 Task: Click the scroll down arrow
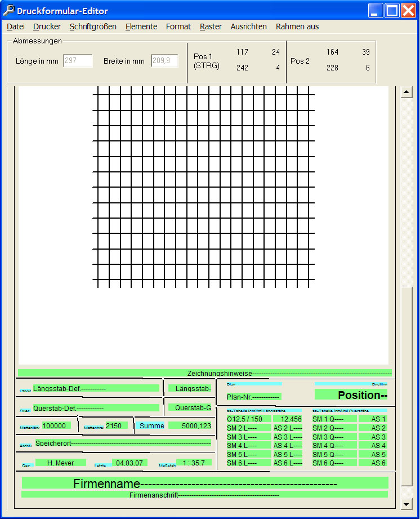click(x=406, y=504)
